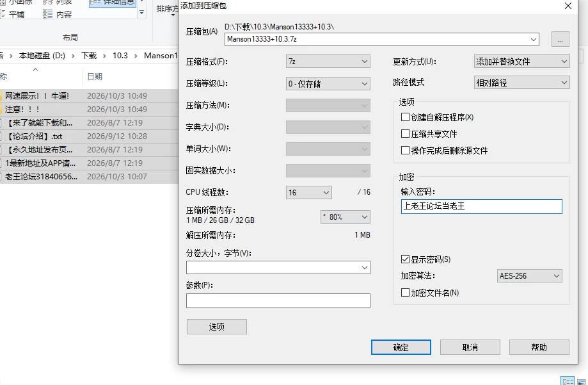Close the 添加到压缩包 dialog

point(568,6)
